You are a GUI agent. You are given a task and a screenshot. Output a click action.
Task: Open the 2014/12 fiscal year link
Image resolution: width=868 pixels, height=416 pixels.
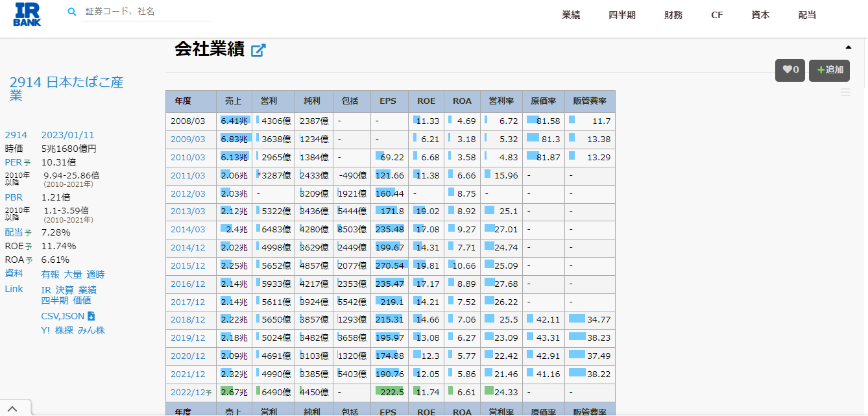click(188, 248)
